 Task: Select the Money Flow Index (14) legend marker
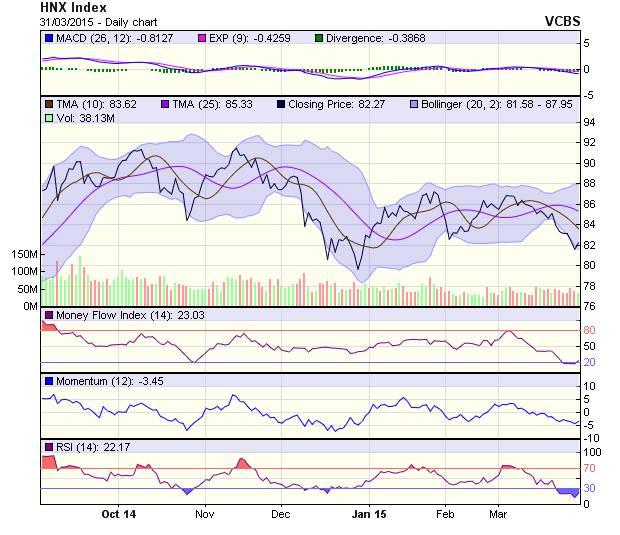48,316
